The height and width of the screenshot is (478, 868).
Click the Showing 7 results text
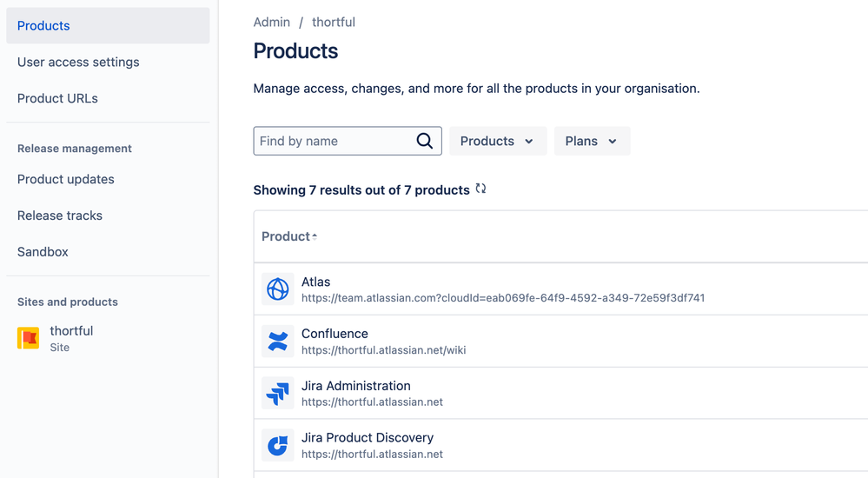pos(361,190)
